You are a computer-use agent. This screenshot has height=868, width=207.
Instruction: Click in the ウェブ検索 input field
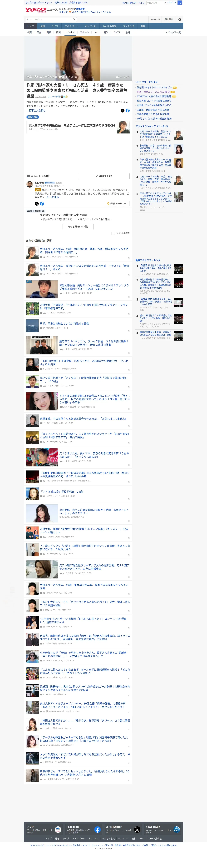(155, 3)
